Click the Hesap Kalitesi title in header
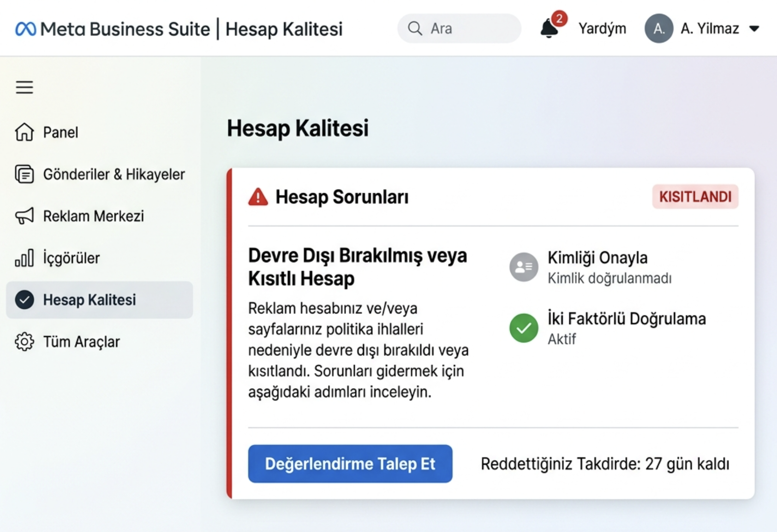 coord(284,29)
